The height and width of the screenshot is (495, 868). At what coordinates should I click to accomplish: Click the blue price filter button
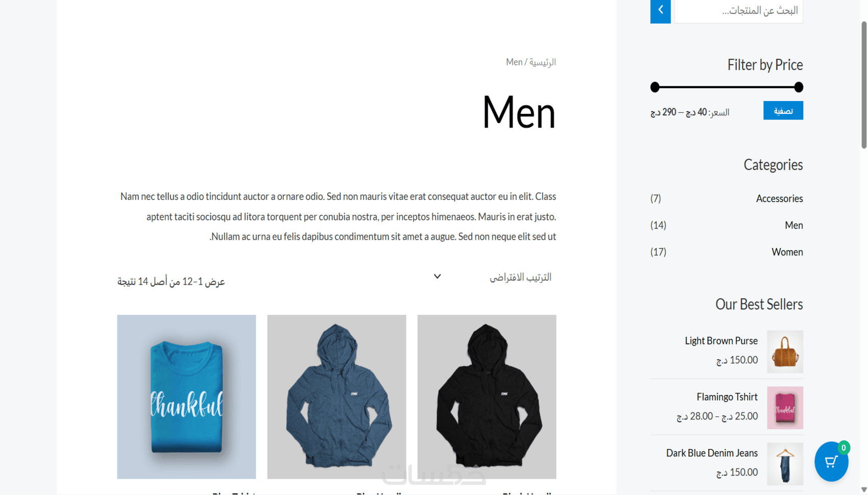pos(783,110)
